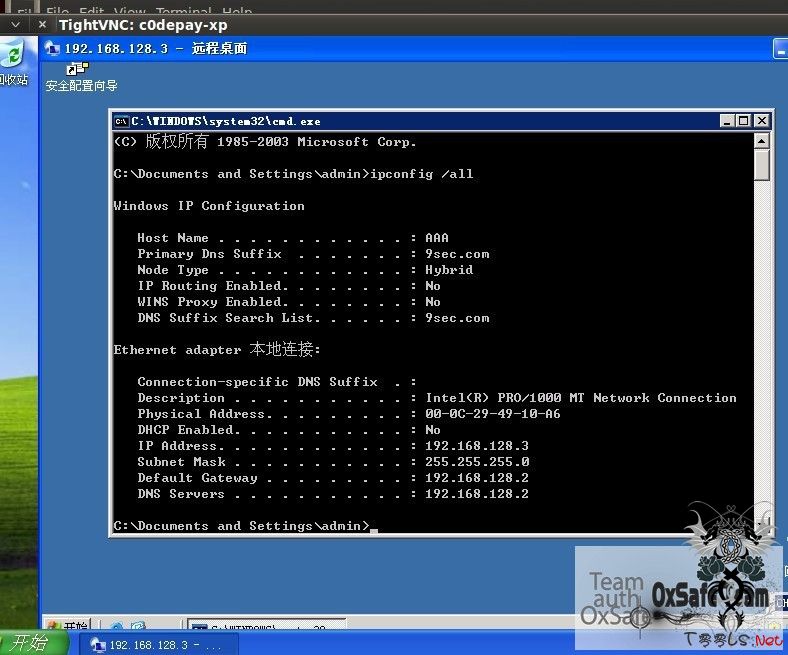Click the 'Ethernet adapter 本地连接' line

click(x=217, y=349)
